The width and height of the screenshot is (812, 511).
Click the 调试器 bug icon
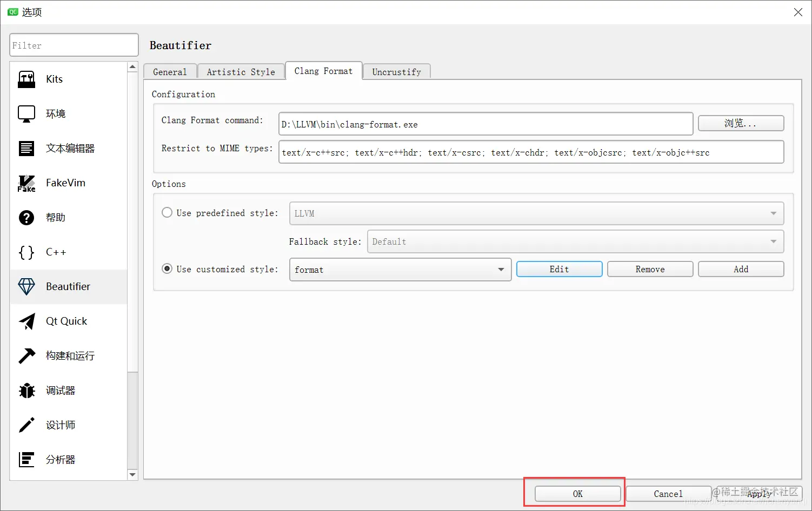click(26, 391)
